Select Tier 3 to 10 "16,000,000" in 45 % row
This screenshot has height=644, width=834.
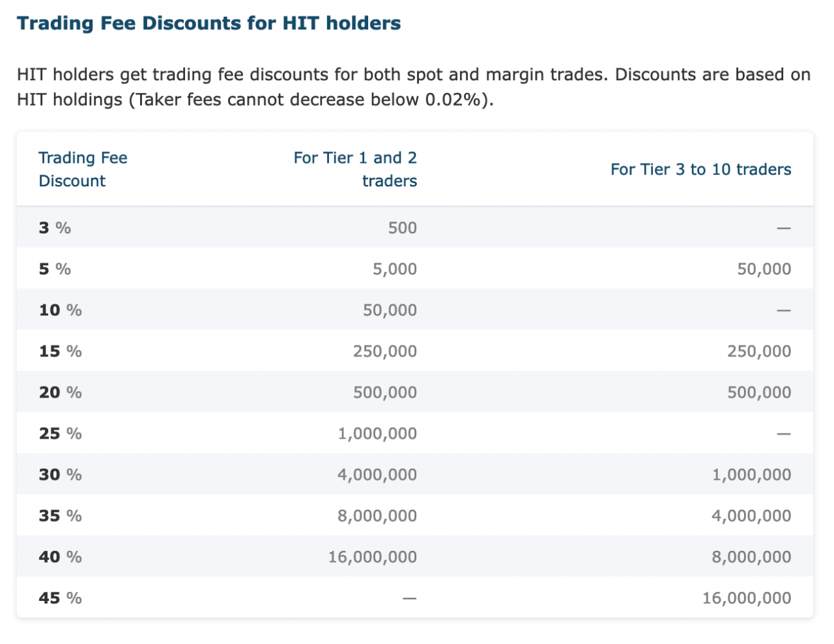point(747,597)
